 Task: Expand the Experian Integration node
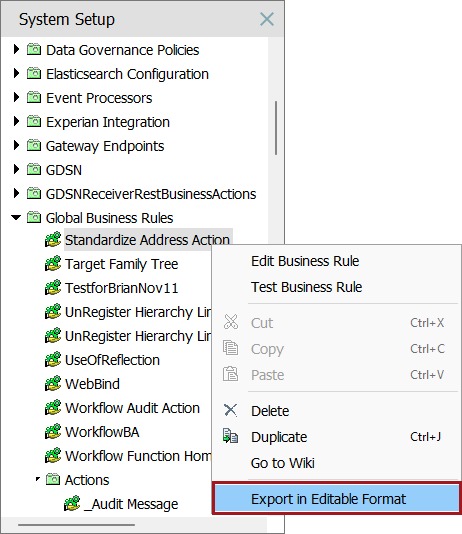coord(16,121)
